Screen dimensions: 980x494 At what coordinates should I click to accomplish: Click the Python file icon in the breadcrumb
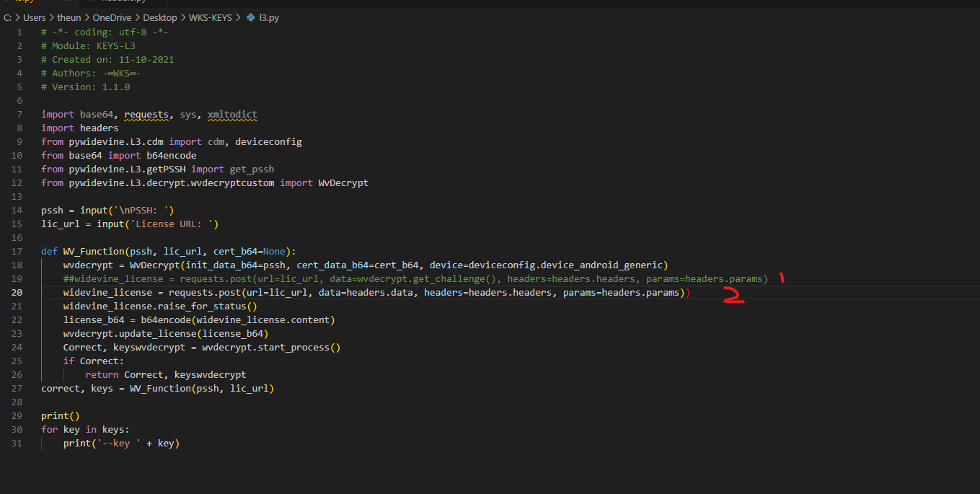[x=251, y=17]
